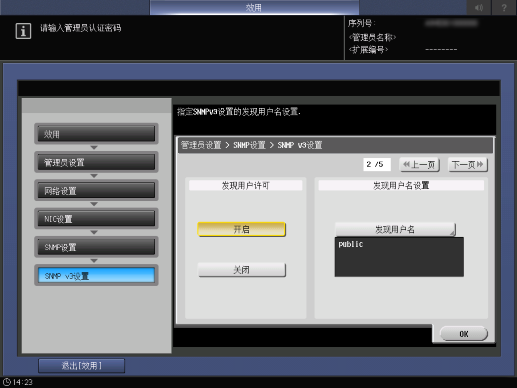The width and height of the screenshot is (517, 388).
Task: Click the clock icon in the status bar
Action: [7, 382]
